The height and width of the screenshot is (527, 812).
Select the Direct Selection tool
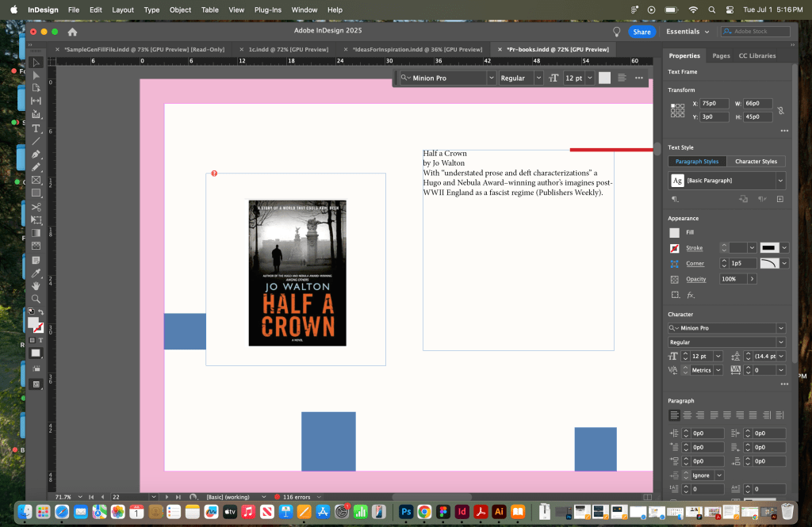[x=36, y=75]
